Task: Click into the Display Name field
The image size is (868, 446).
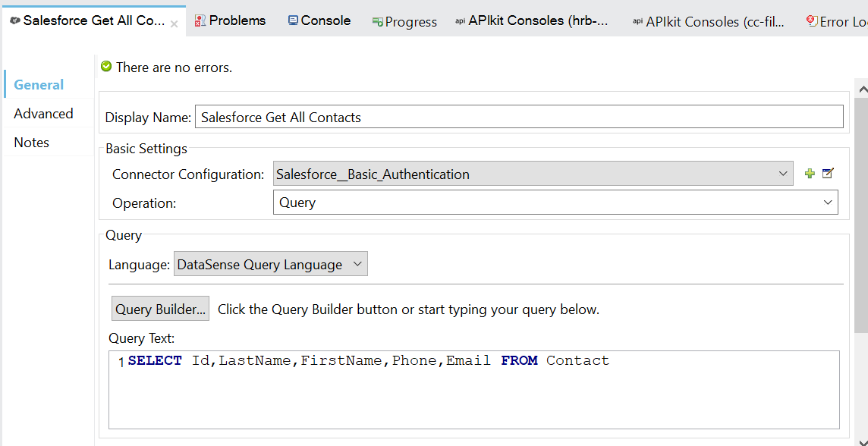Action: 519,117
